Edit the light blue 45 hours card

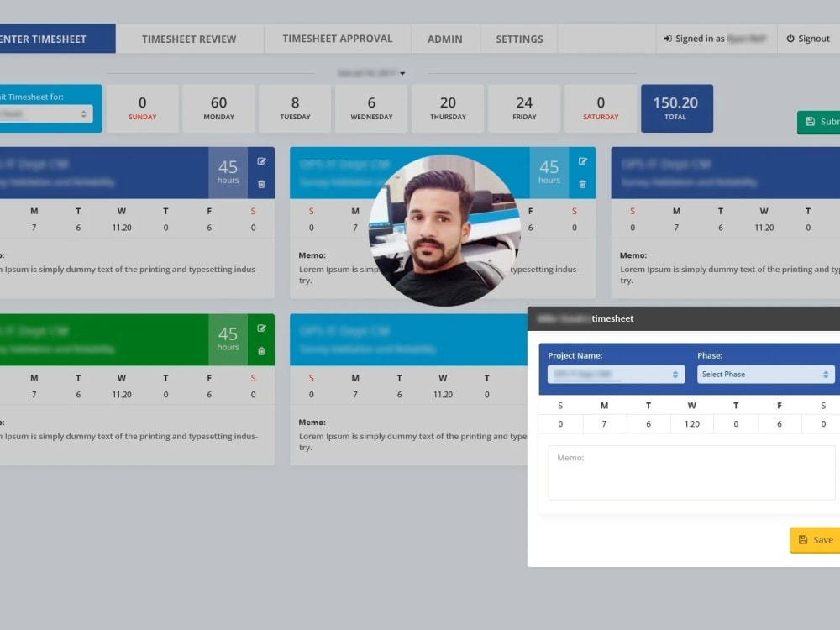pyautogui.click(x=583, y=161)
